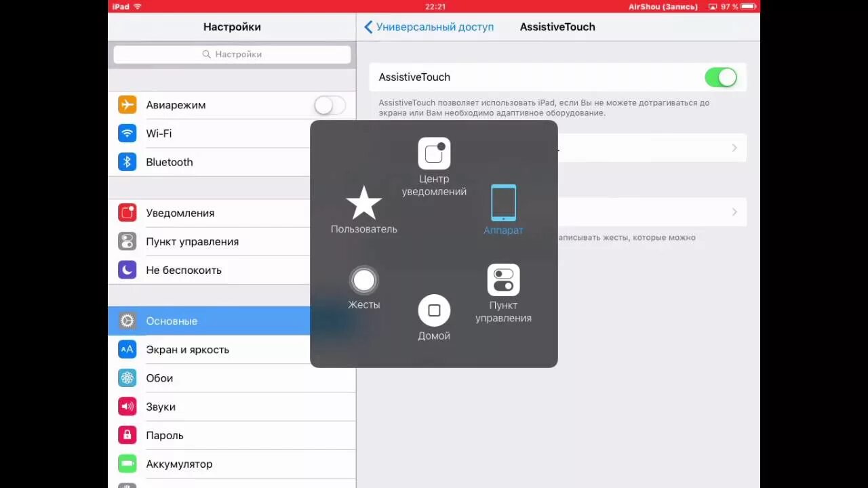Tap the Экран и яркость icon
This screenshot has height=488, width=868.
pyautogui.click(x=127, y=350)
